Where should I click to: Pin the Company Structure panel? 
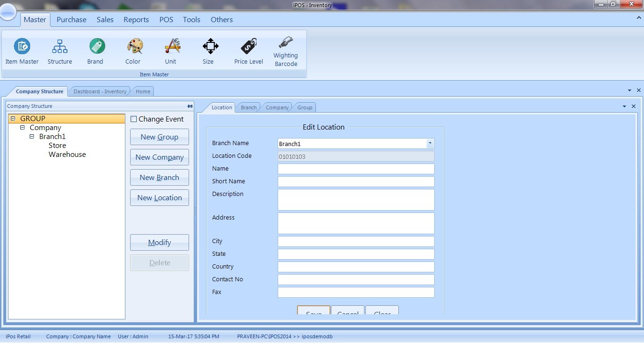tap(190, 106)
